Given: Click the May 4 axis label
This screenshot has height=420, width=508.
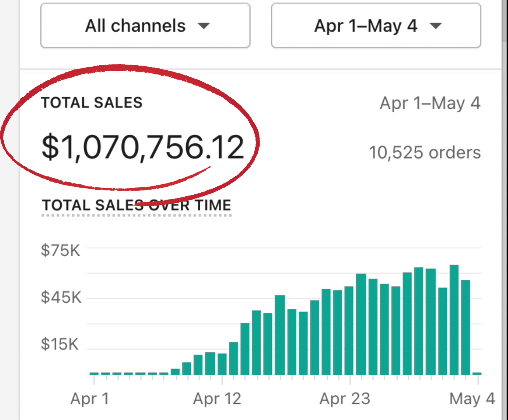Looking at the screenshot, I should coord(472,399).
